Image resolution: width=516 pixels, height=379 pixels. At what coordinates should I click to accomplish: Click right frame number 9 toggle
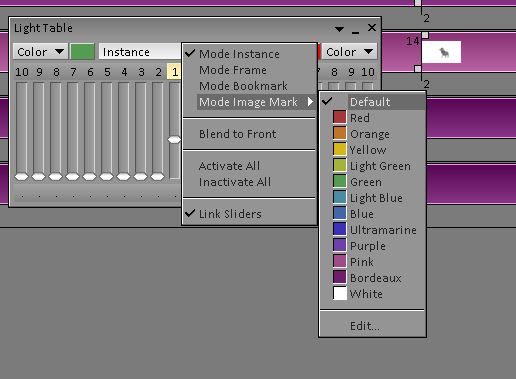351,72
